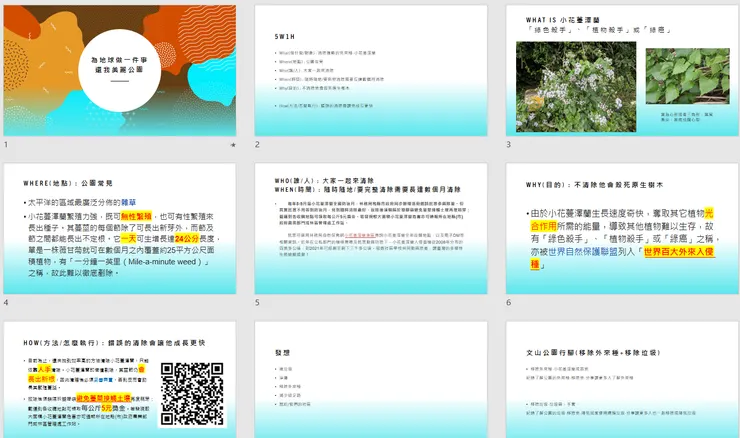Click the 世界自然保護聯盟 link on slide 6
The height and width of the screenshot is (438, 740).
coord(583,252)
